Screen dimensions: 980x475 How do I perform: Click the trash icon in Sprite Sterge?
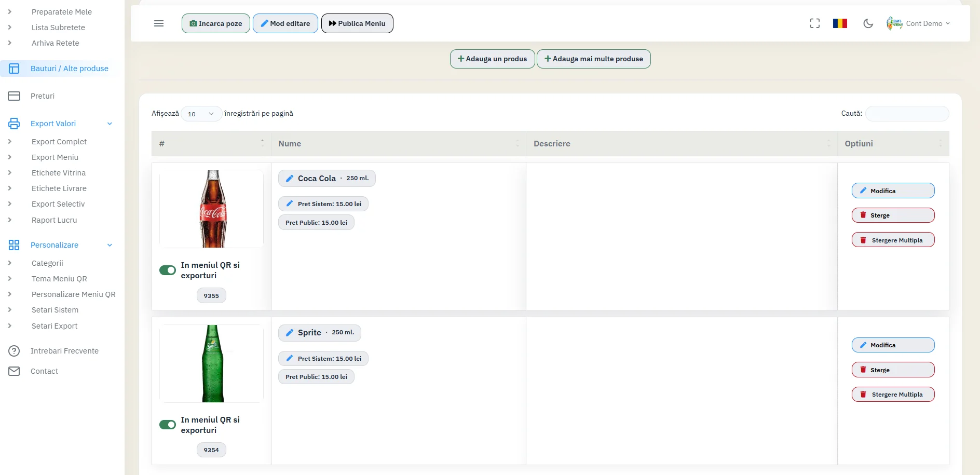[863, 370]
